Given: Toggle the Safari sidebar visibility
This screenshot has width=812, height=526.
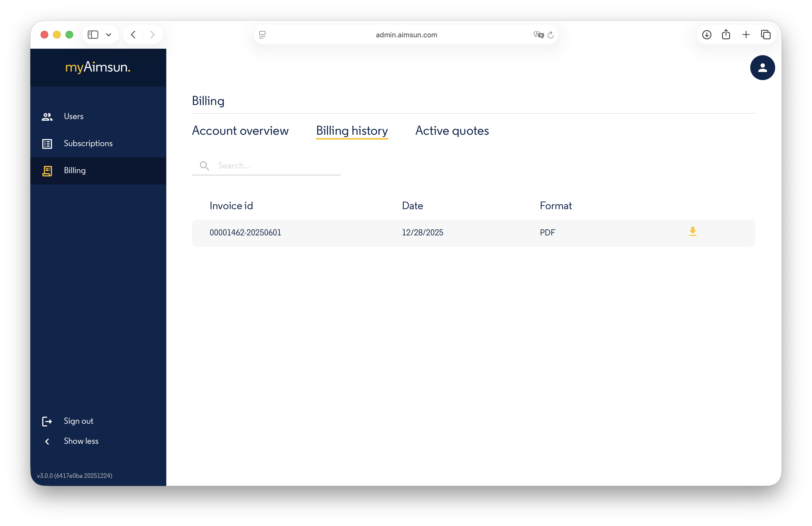Looking at the screenshot, I should [x=93, y=34].
